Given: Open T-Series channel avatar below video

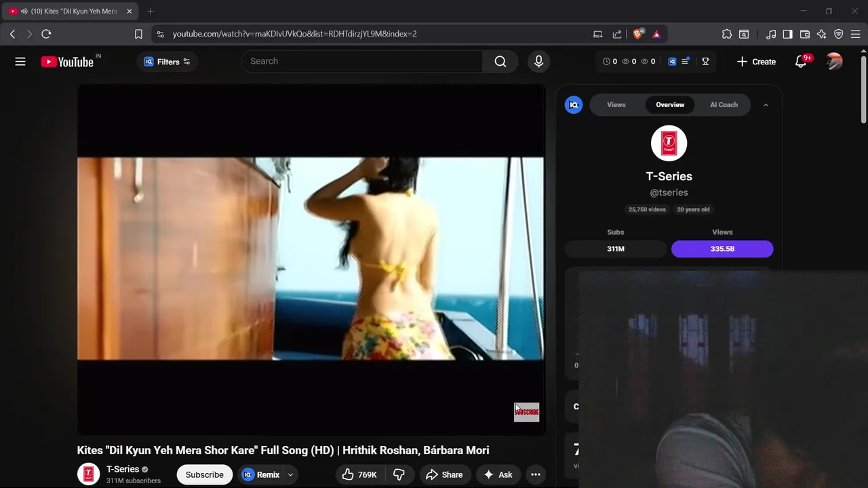Looking at the screenshot, I should click(x=88, y=474).
